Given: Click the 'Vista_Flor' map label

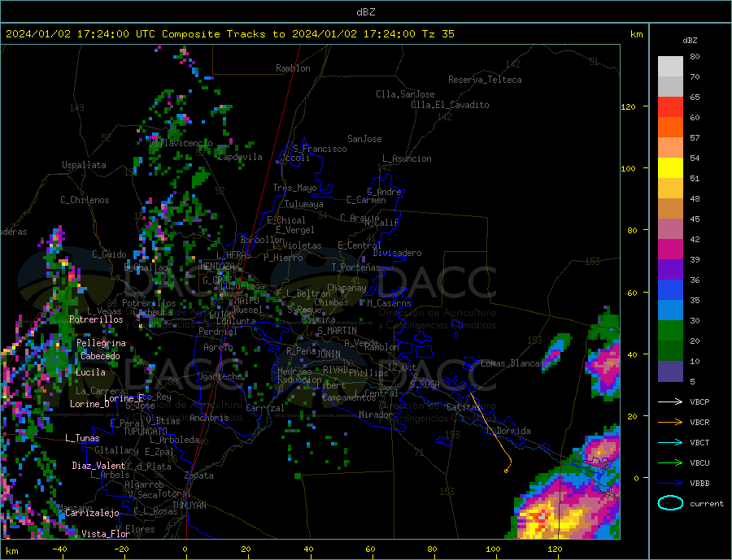Looking at the screenshot, I should click(x=106, y=533).
